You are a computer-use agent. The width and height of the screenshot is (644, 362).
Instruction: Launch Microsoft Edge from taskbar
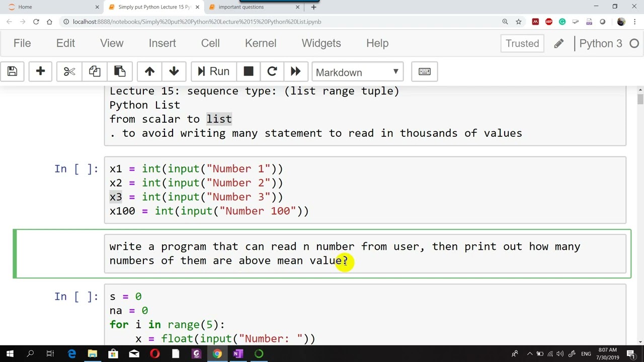pyautogui.click(x=72, y=354)
